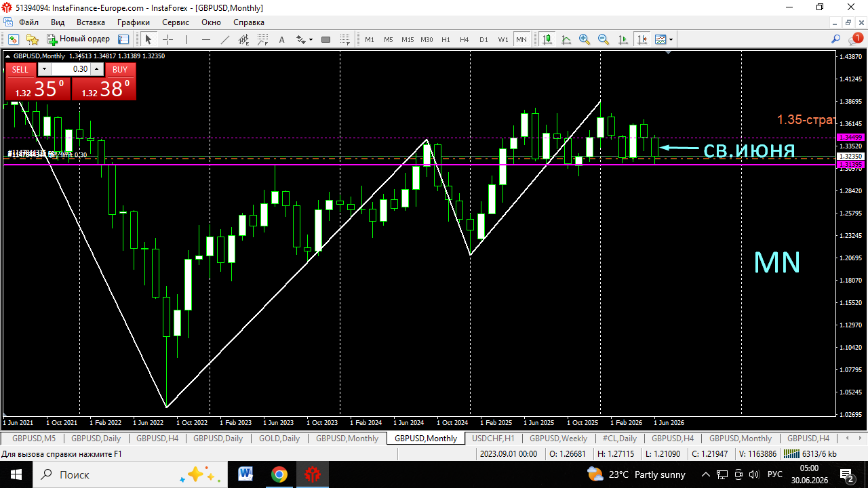Switch to the GOLD,Daily chart tab
Image resolution: width=868 pixels, height=488 pixels.
279,439
